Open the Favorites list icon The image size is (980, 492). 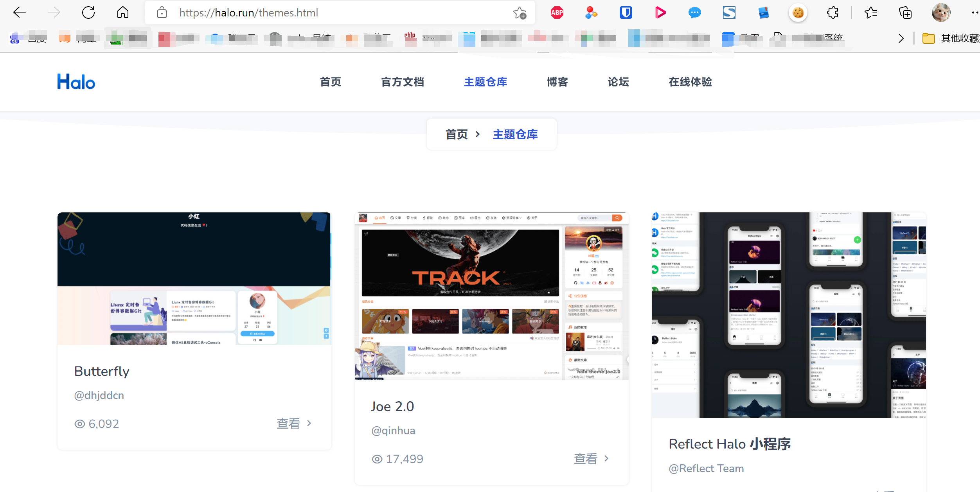coord(870,13)
